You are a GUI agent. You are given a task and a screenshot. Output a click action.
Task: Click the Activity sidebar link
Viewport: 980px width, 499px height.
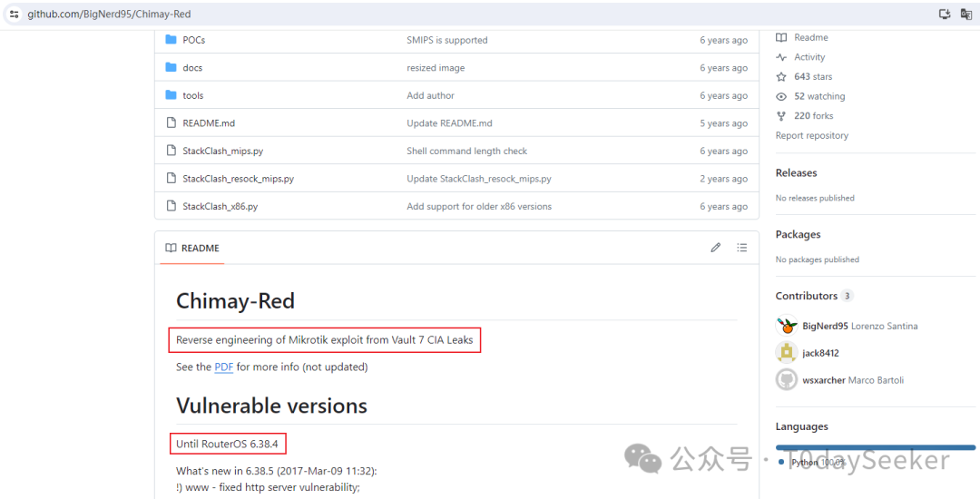point(809,57)
